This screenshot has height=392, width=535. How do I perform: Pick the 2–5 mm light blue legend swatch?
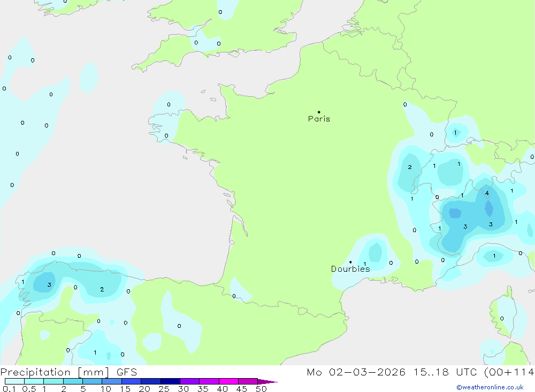pos(73,381)
